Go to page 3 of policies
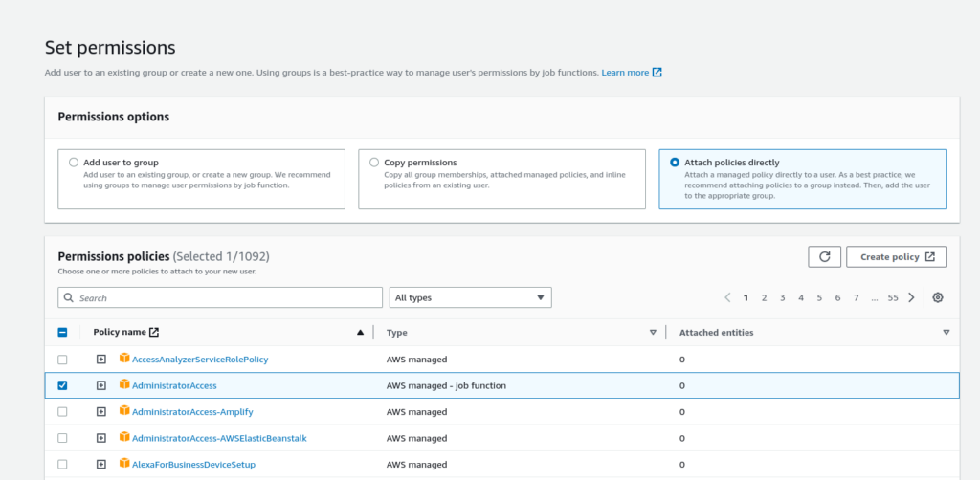The height and width of the screenshot is (480, 980). click(782, 298)
